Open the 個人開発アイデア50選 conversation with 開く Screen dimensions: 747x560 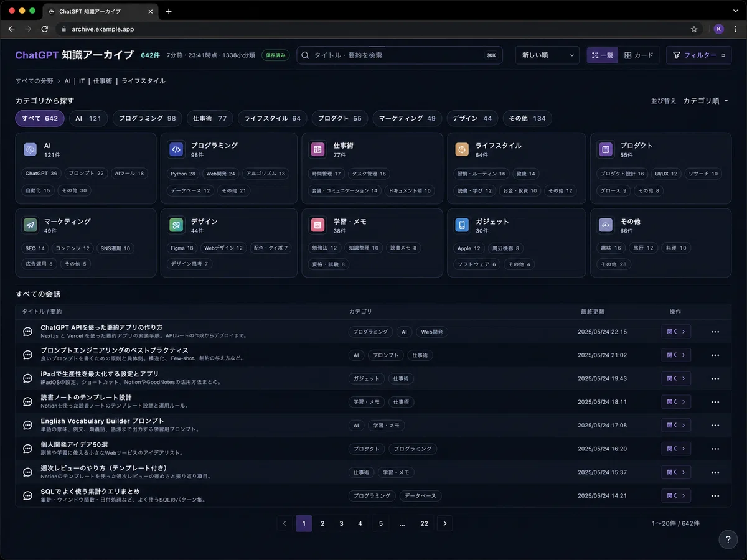676,449
